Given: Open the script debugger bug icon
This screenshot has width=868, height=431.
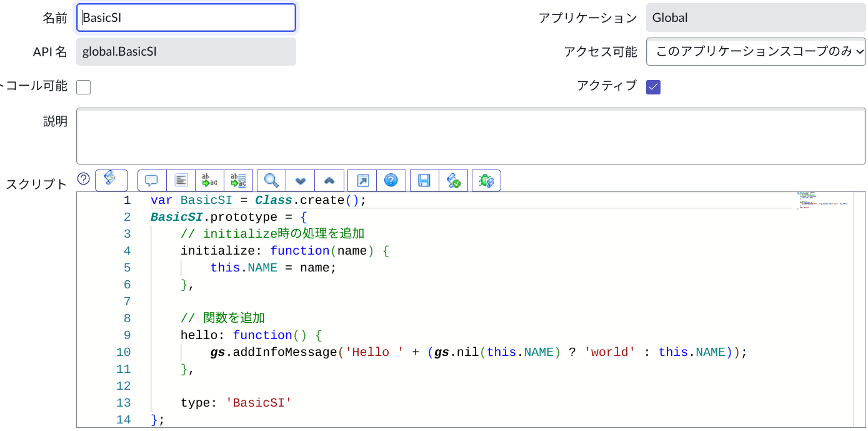Looking at the screenshot, I should coord(486,180).
